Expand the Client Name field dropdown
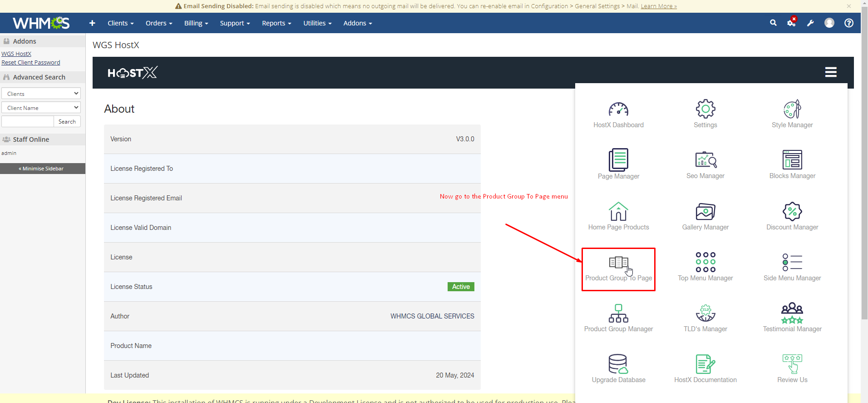 coord(41,108)
